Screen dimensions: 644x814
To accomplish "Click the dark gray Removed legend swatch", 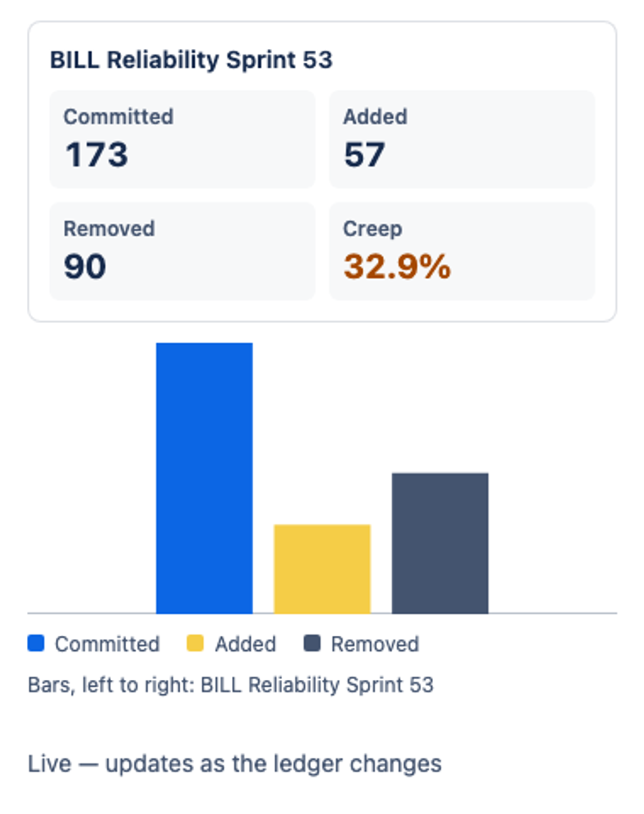I will pos(312,643).
